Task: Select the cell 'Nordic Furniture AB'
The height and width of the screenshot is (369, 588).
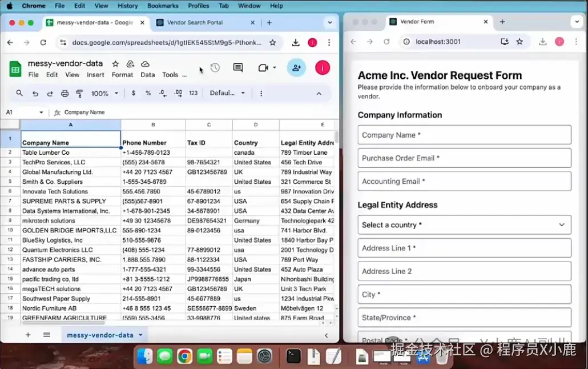Action: (70, 308)
